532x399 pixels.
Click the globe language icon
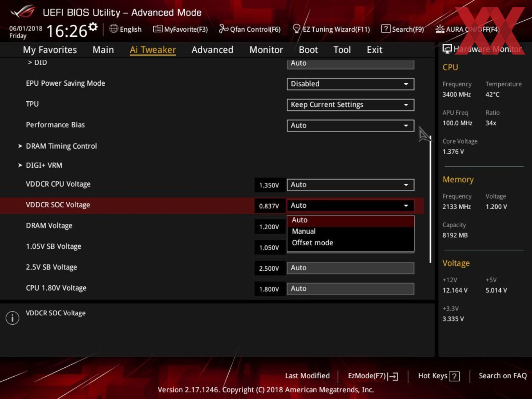coord(113,29)
